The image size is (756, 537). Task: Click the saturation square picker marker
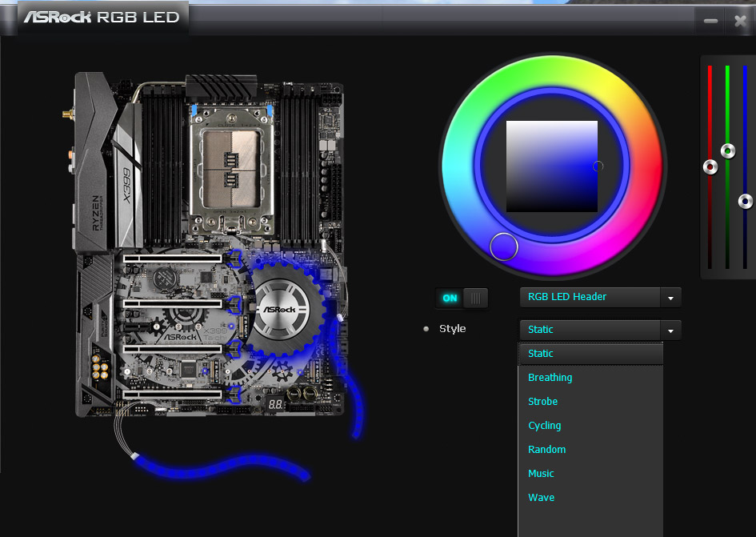tap(598, 166)
